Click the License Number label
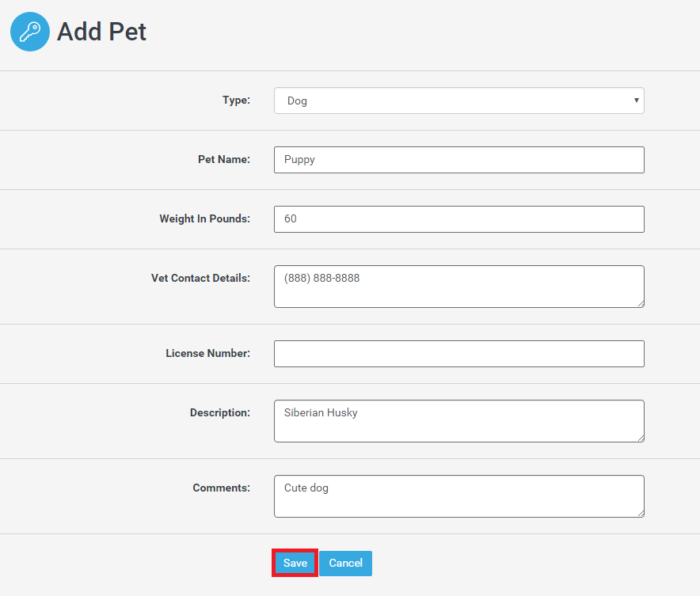The height and width of the screenshot is (596, 700). pos(207,354)
